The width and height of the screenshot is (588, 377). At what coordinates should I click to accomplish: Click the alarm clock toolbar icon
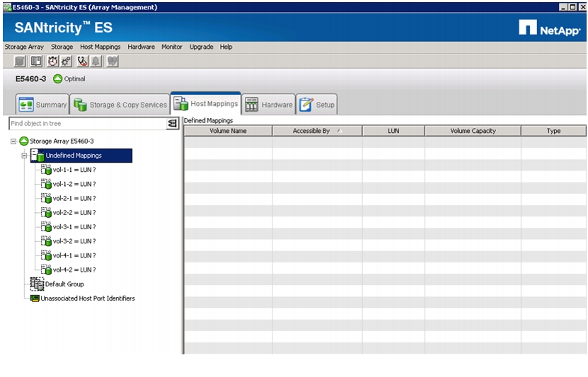coord(52,61)
